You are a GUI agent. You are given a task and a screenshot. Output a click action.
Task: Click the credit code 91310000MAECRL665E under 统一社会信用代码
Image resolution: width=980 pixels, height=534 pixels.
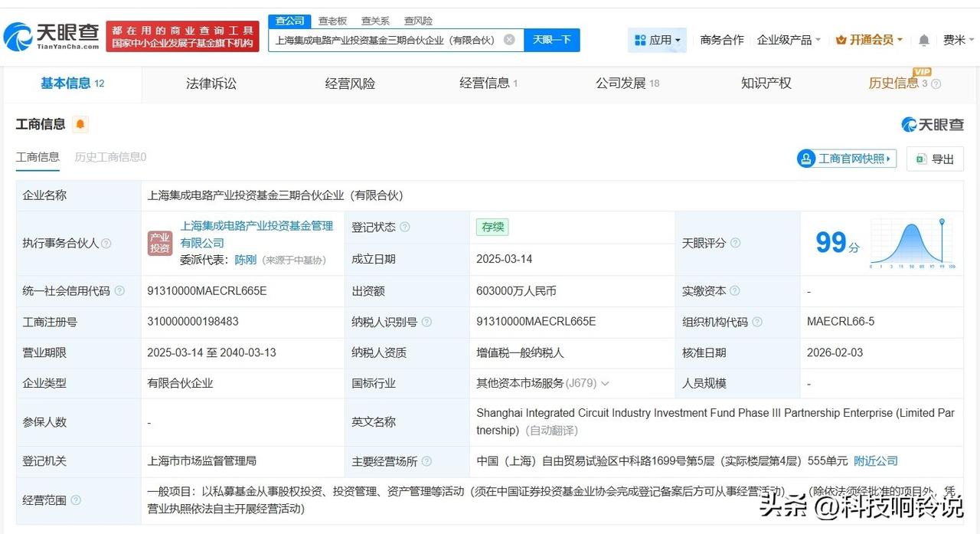pos(207,291)
